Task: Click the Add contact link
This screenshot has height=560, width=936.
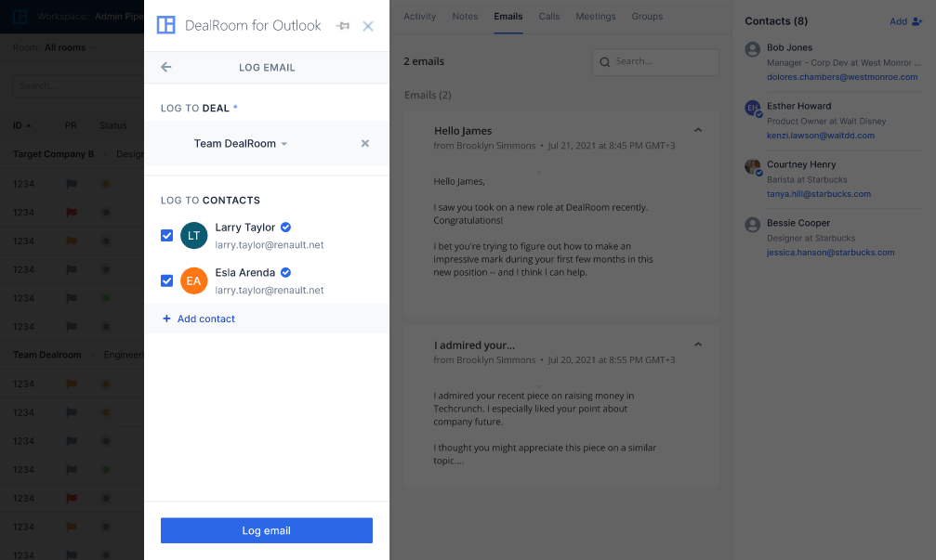Action: 198,319
